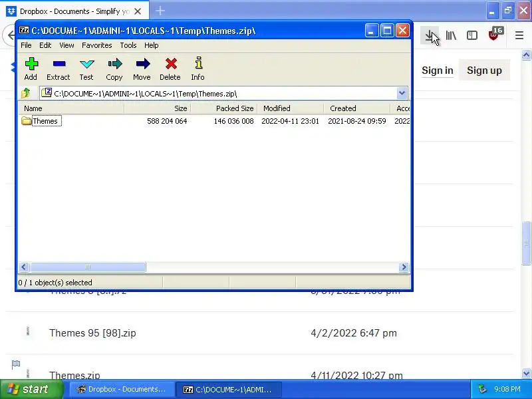Open the Firefox hamburger menu
532x399 pixels.
tap(519, 35)
